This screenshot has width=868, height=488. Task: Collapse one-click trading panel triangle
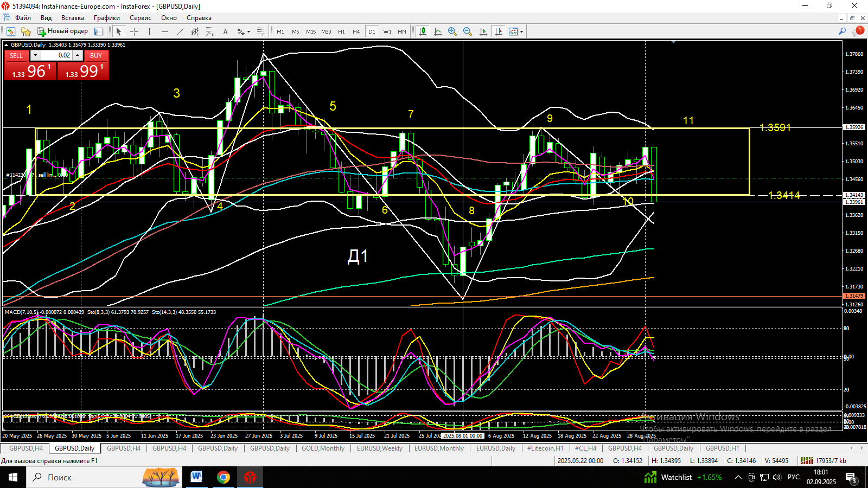[x=6, y=45]
